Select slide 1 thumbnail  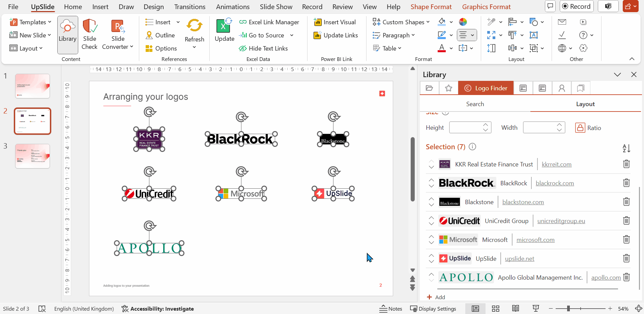pos(32,86)
